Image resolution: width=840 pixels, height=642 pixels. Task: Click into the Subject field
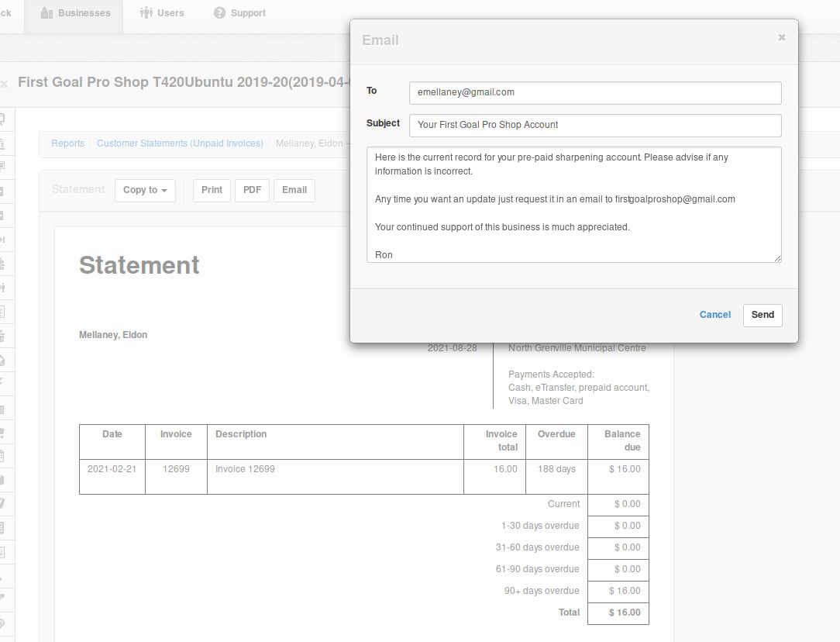point(595,126)
